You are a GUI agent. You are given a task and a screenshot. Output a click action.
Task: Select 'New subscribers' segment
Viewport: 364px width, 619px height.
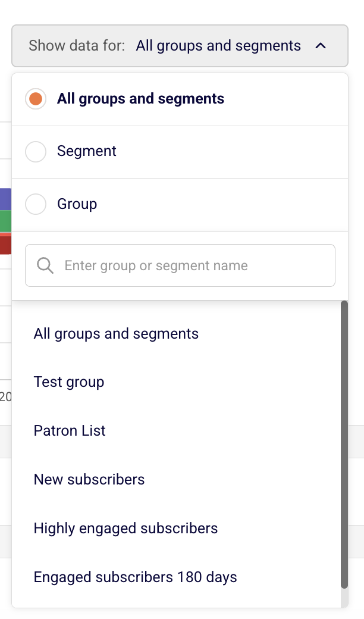click(x=89, y=480)
